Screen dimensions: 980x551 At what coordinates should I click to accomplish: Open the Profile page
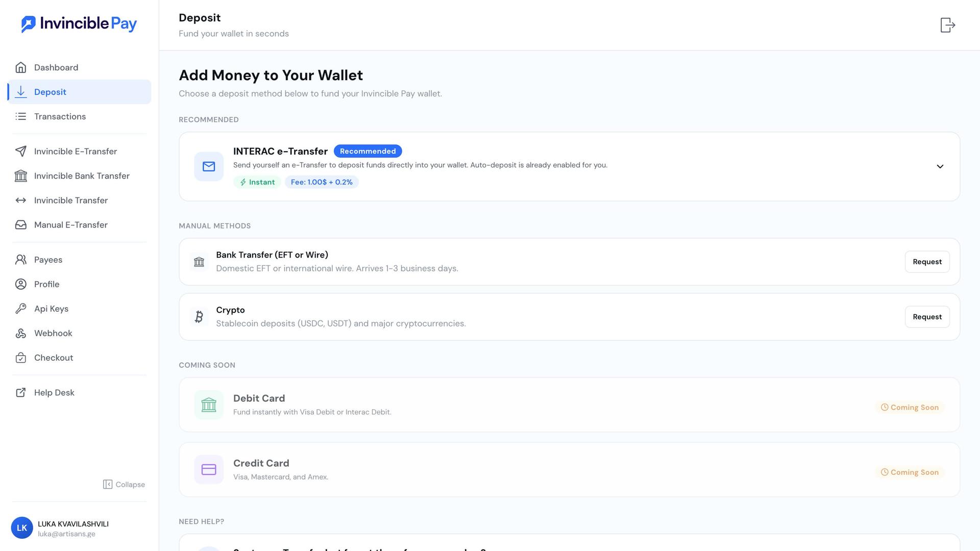(79, 284)
